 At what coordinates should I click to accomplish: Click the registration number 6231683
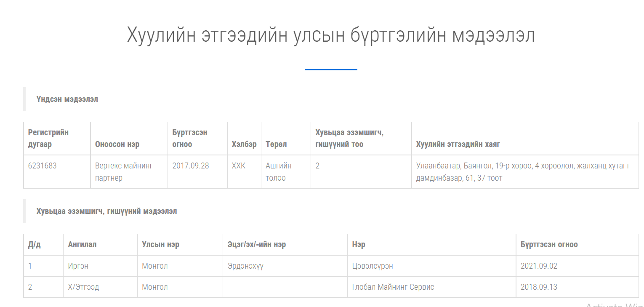(42, 166)
